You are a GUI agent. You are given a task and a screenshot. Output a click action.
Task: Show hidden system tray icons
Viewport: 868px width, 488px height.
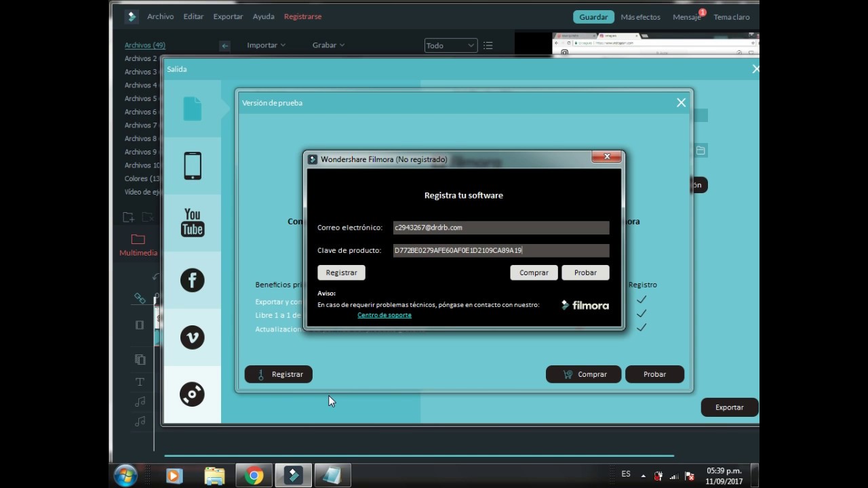[643, 476]
